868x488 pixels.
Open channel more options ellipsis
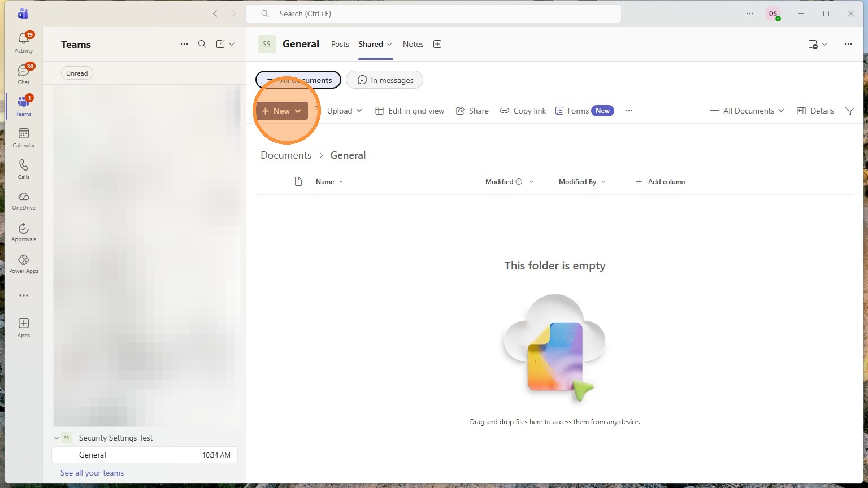click(848, 44)
